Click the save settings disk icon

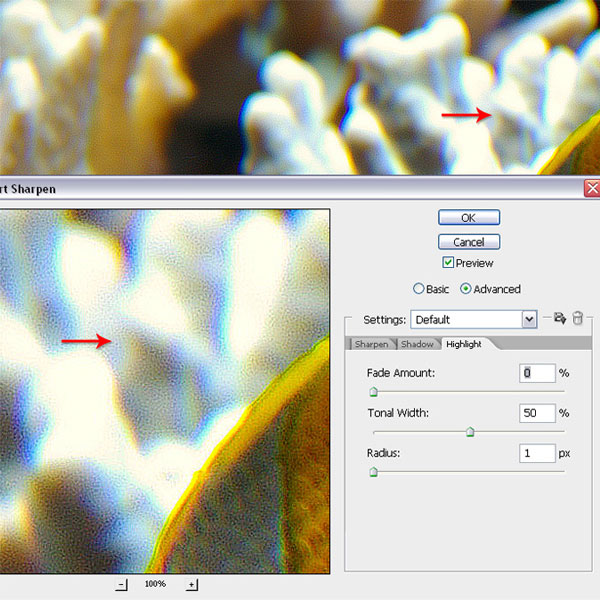[x=560, y=319]
